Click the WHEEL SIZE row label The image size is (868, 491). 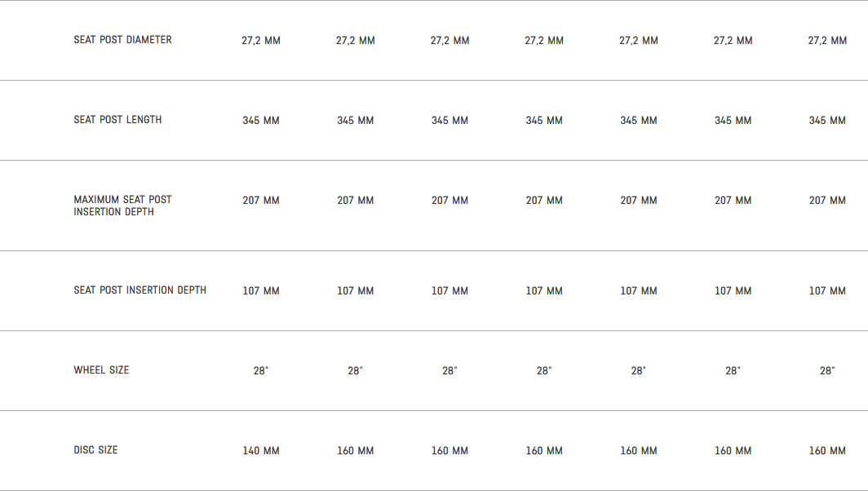(101, 370)
